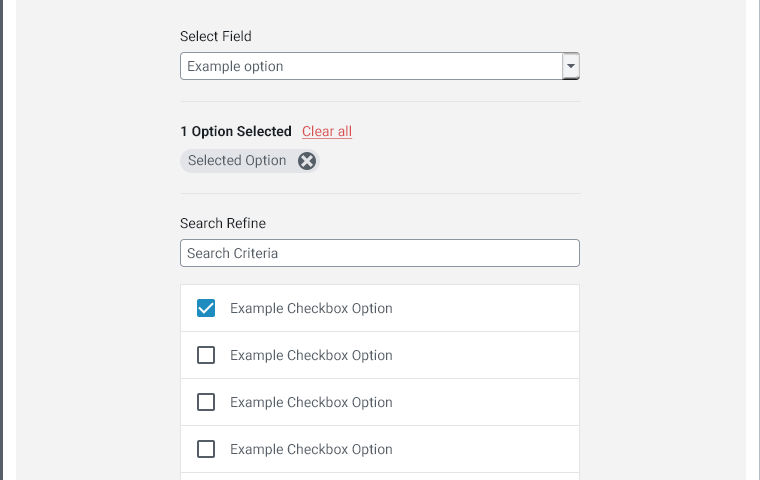760x480 pixels.
Task: Open the Select Field dropdown arrow
Action: tap(571, 66)
